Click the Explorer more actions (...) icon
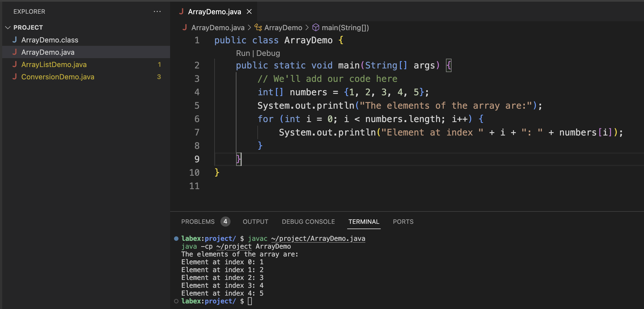Screen dimensions: 644x309 point(158,11)
